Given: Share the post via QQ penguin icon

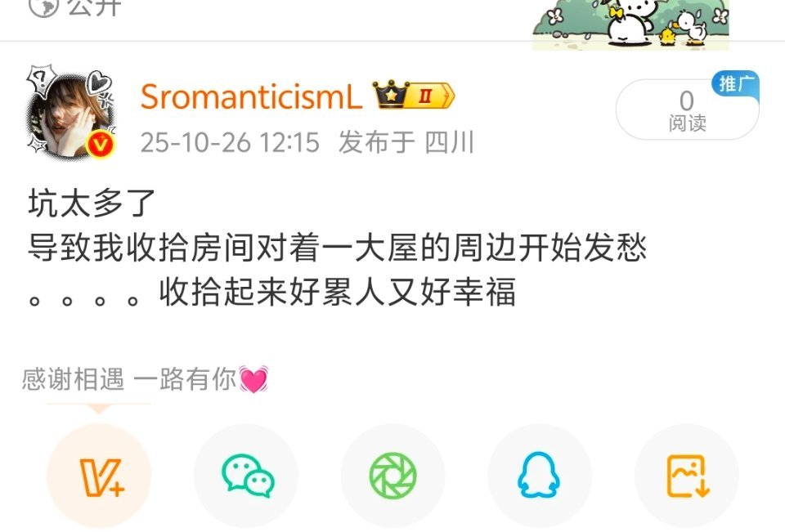Looking at the screenshot, I should pos(540,476).
